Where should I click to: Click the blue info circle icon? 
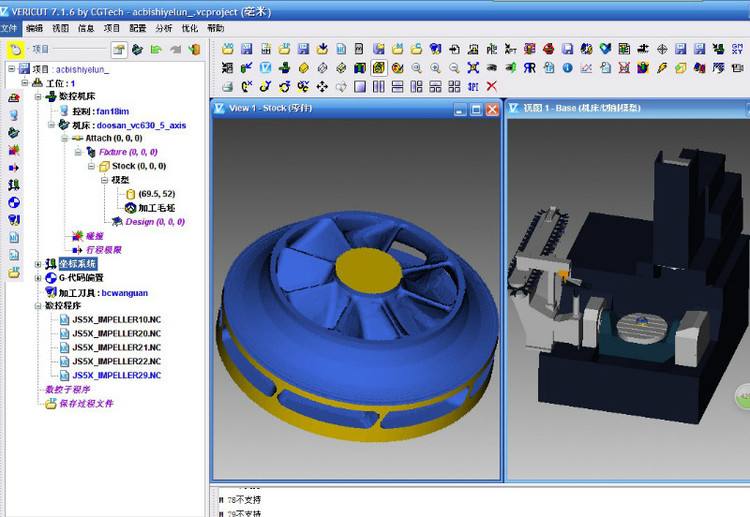click(x=567, y=68)
